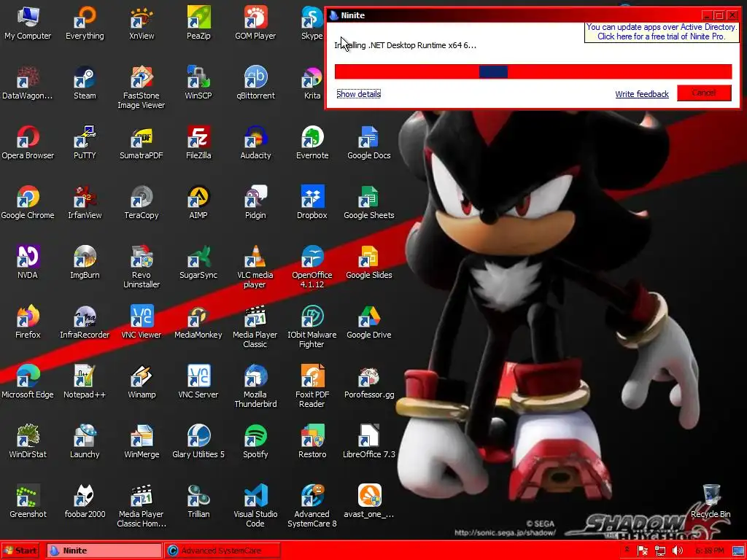Select the Winamp desktop shortcut
This screenshot has width=747, height=560.
click(x=142, y=381)
